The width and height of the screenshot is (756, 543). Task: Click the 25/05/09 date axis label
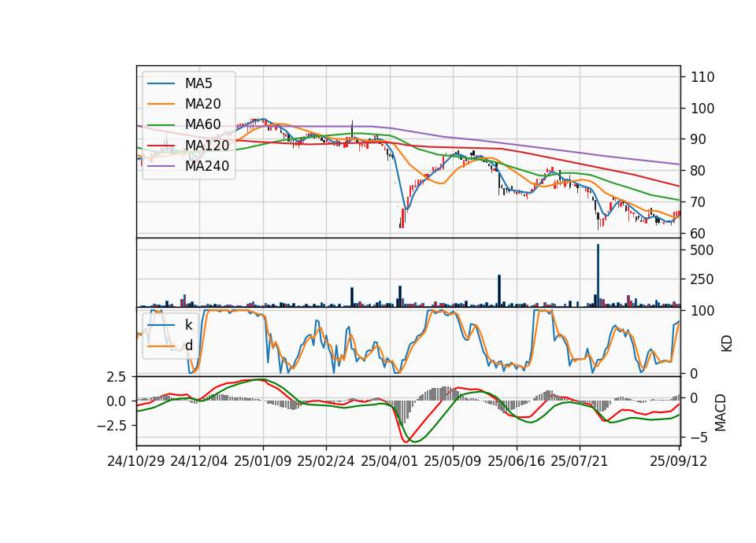pyautogui.click(x=453, y=461)
